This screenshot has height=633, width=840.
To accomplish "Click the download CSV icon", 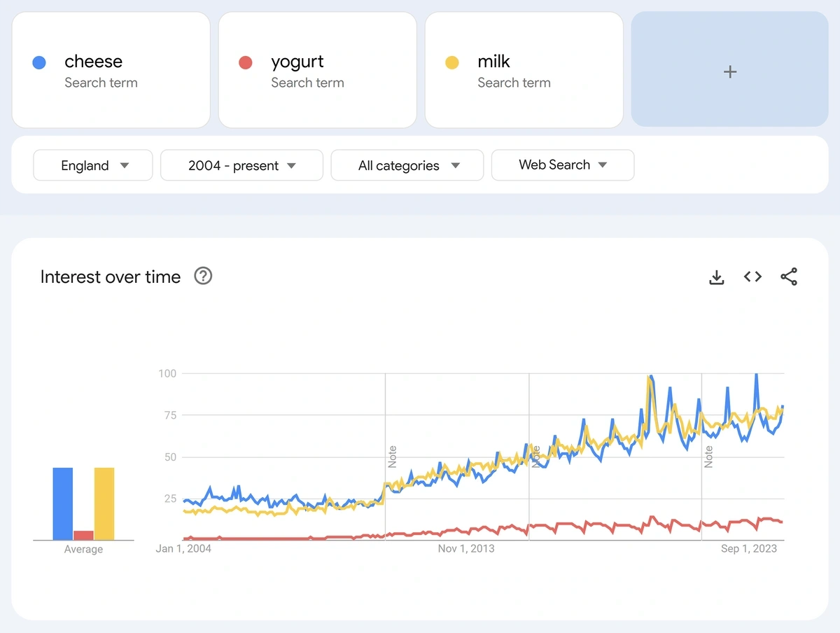I will pyautogui.click(x=716, y=277).
